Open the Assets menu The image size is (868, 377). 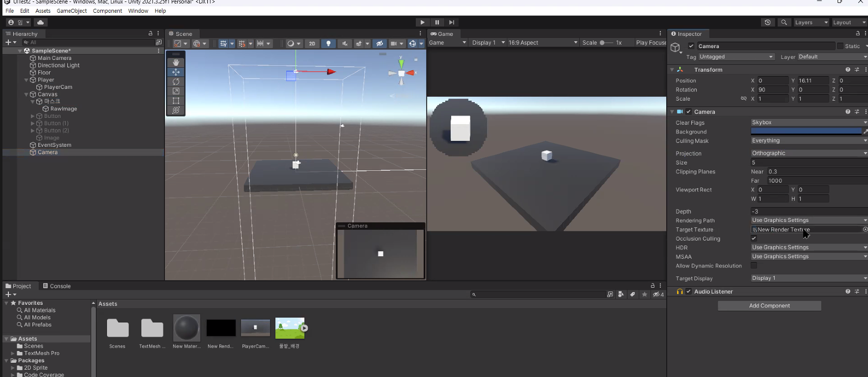point(43,11)
